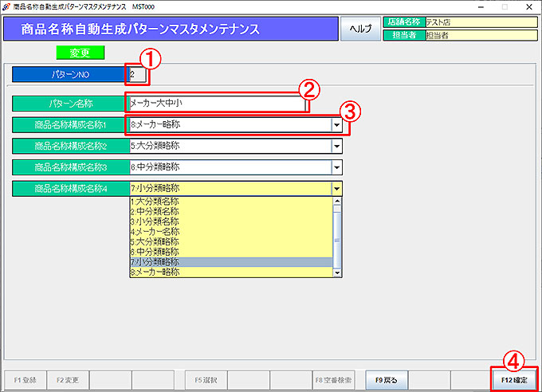Select 4:メーカー名称 in the open list
Screen dimensions: 542x392
[x=231, y=232]
